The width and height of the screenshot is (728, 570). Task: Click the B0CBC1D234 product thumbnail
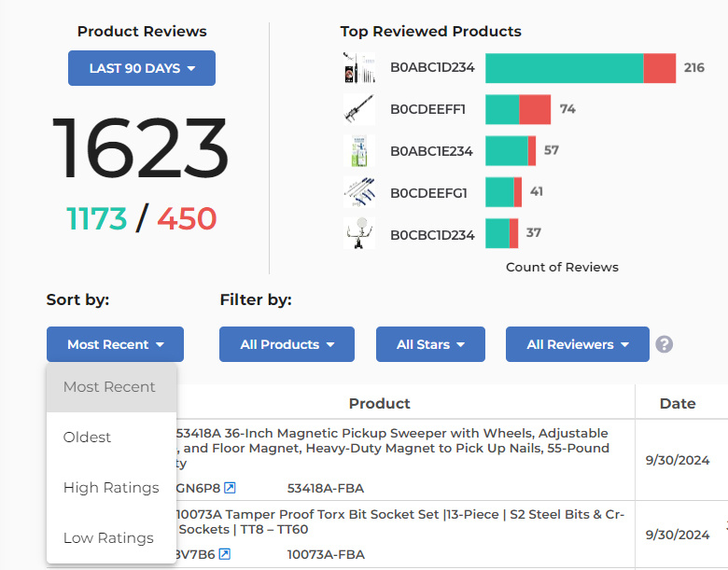point(359,233)
